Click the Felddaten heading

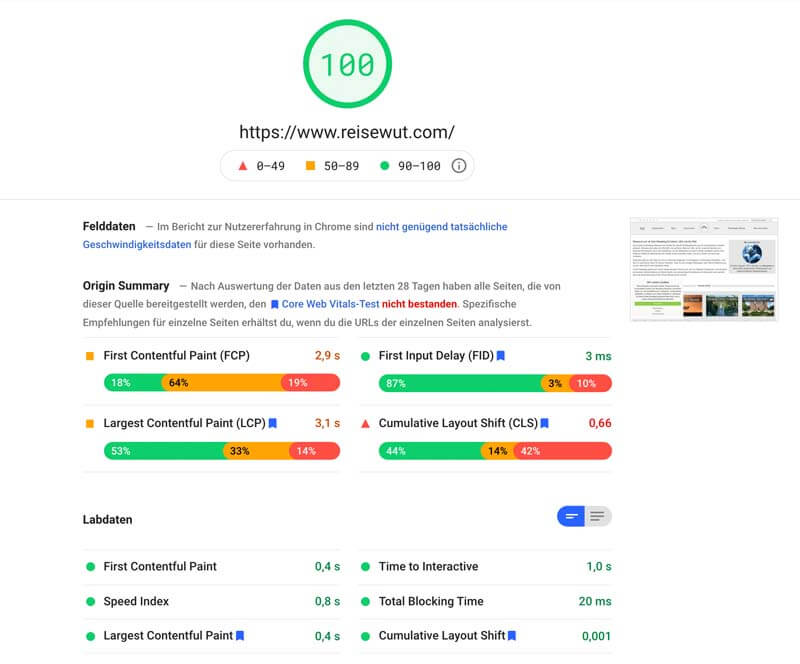pyautogui.click(x=109, y=226)
